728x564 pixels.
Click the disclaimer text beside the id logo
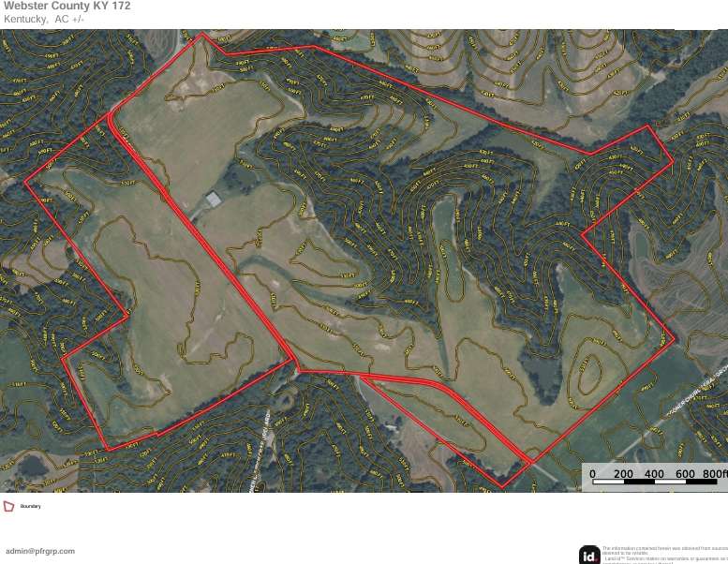click(x=665, y=556)
